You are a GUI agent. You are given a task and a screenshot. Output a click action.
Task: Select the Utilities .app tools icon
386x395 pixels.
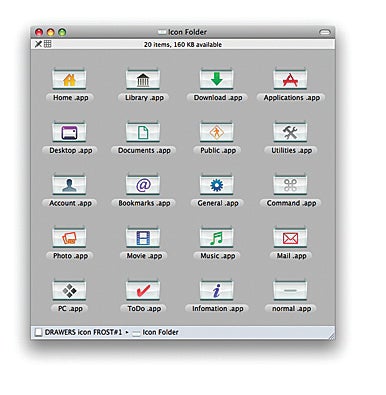pos(290,132)
